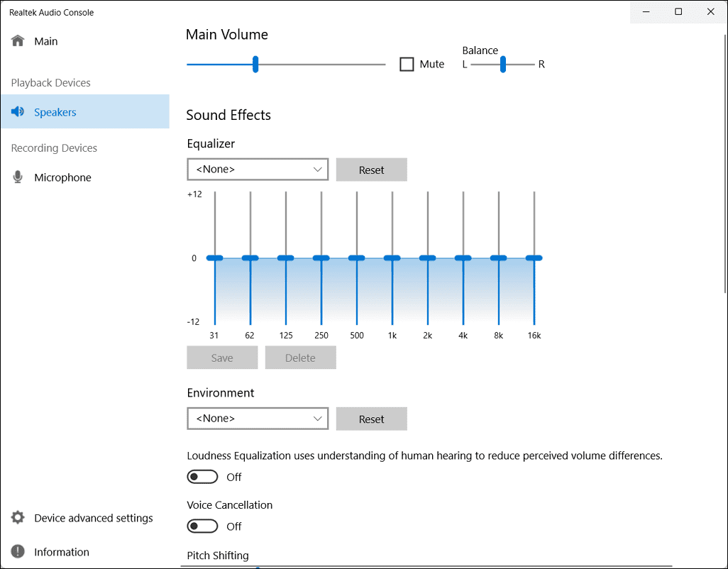Move the Balance slider toward R
728x569 pixels.
[503, 64]
